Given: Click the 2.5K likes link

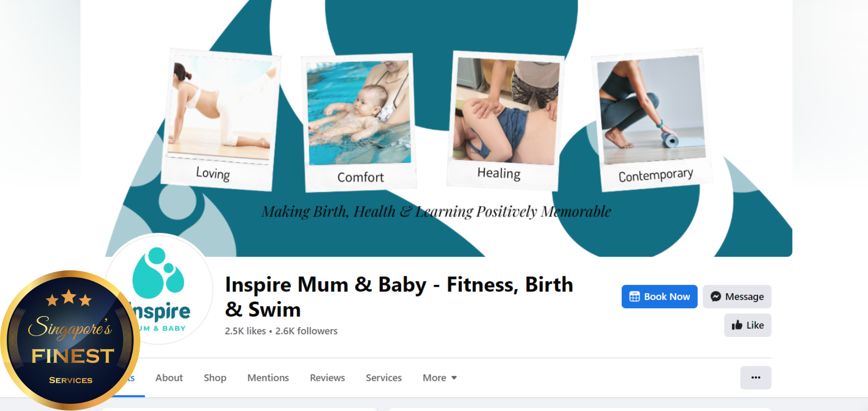Looking at the screenshot, I should (x=245, y=331).
